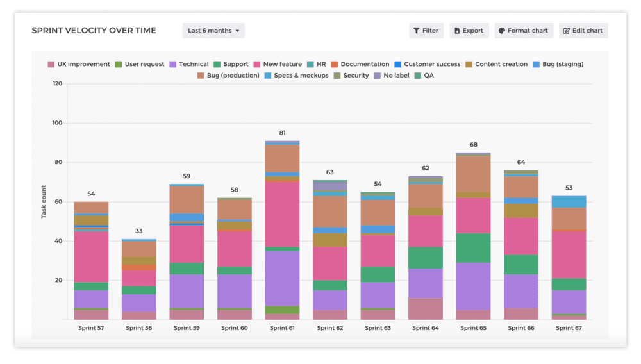Toggle the User request legend swatch

tap(119, 64)
